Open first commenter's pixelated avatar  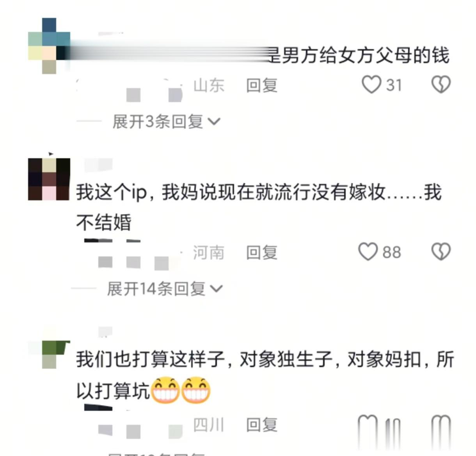49,46
